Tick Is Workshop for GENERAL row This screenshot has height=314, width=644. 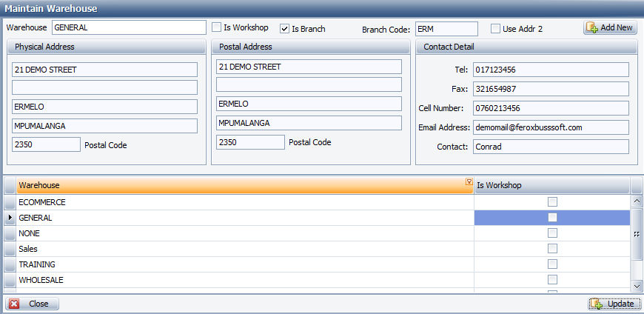(x=552, y=218)
